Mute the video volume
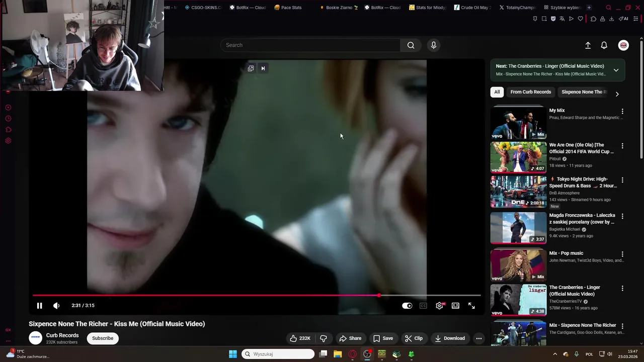The width and height of the screenshot is (644, 362). [56, 306]
